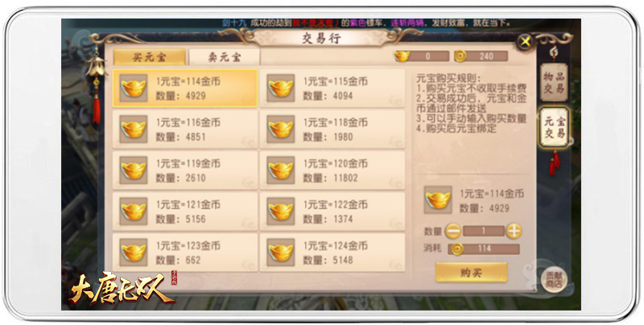Open the 元宝交易 side tab
The width and height of the screenshot is (644, 325).
554,127
